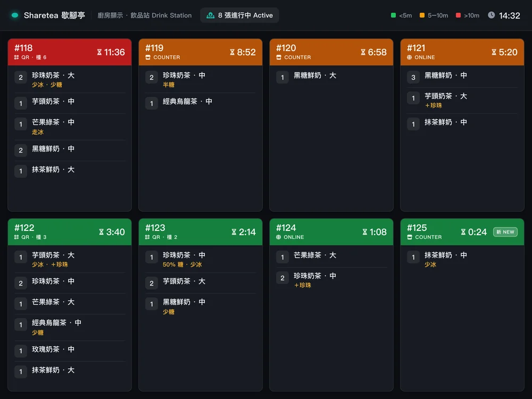Open order #118 header
Image resolution: width=532 pixels, height=399 pixels.
point(70,52)
